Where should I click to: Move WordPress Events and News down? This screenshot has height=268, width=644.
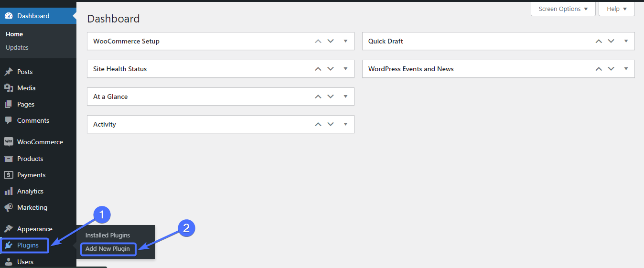click(x=611, y=69)
